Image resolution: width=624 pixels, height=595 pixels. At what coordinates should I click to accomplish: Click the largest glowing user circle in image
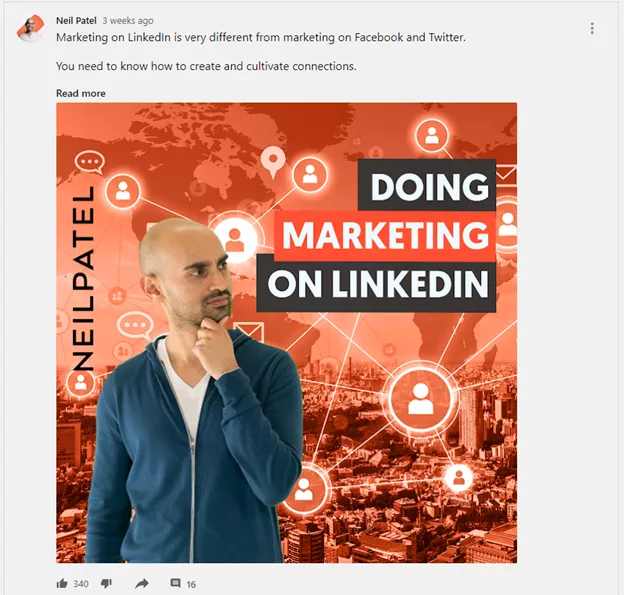(420, 399)
